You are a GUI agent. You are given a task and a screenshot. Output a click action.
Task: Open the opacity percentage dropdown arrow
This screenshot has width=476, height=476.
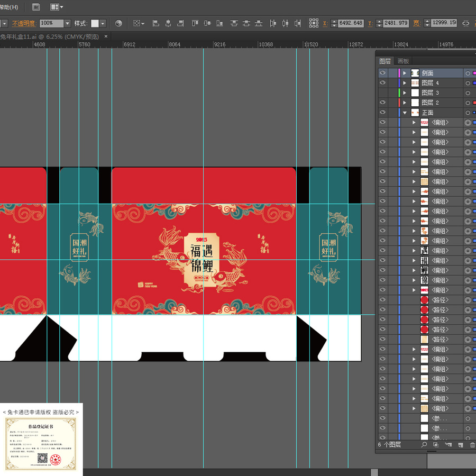click(67, 23)
